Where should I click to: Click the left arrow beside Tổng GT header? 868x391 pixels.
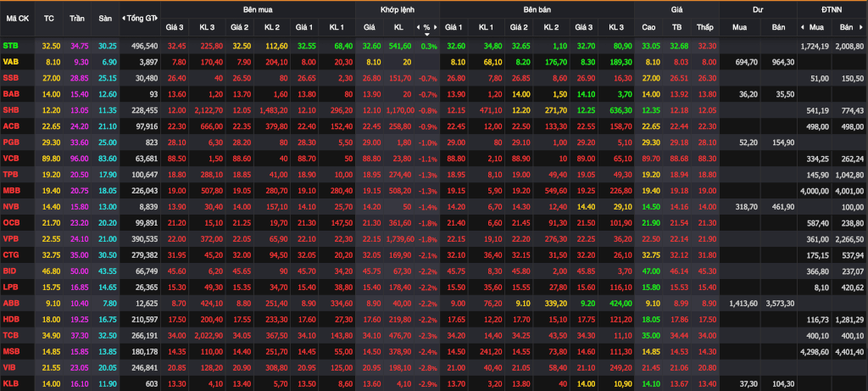pos(124,19)
